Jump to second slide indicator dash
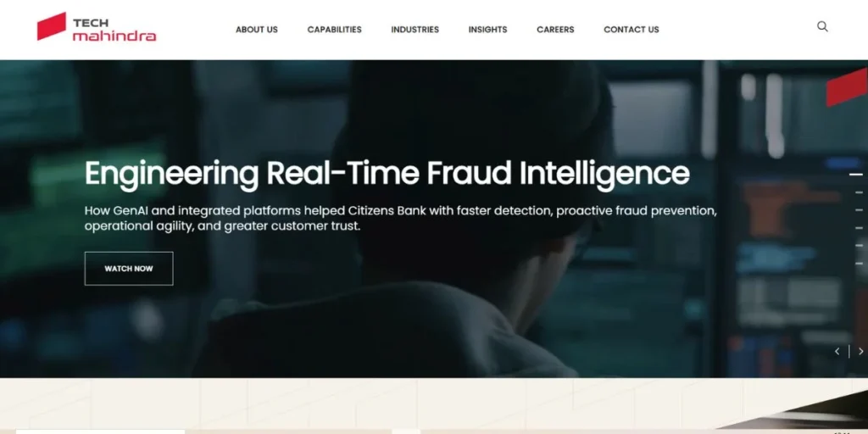This screenshot has height=434, width=868. click(860, 192)
